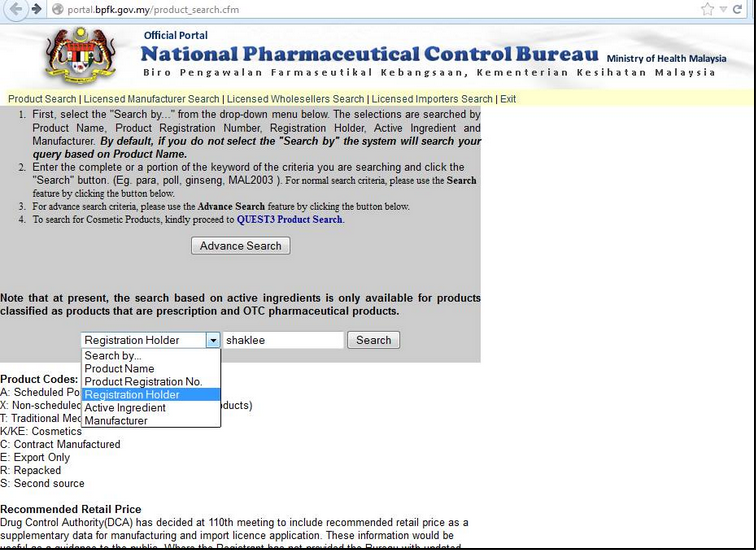Click Exit in the yellow menu bar
Image resolution: width=756 pixels, height=550 pixels.
click(508, 99)
